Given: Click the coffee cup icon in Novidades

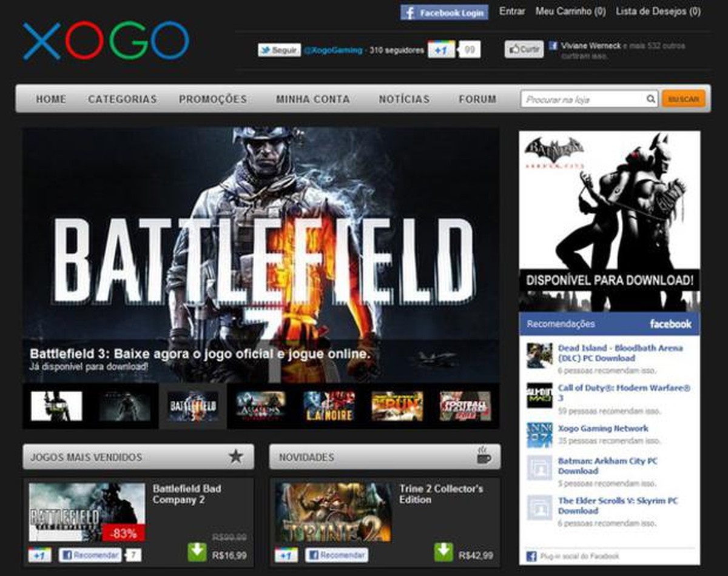Looking at the screenshot, I should tap(484, 456).
